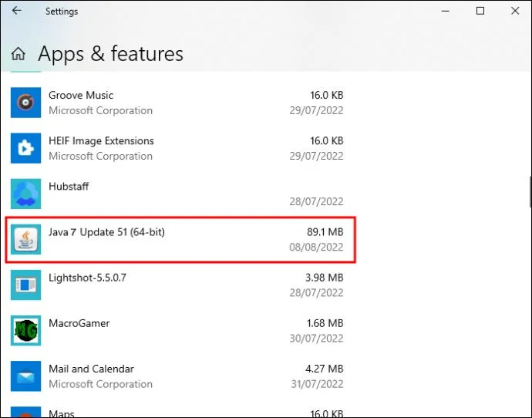Click Microsoft Corporation under Groove Music
532x418 pixels.
100,110
